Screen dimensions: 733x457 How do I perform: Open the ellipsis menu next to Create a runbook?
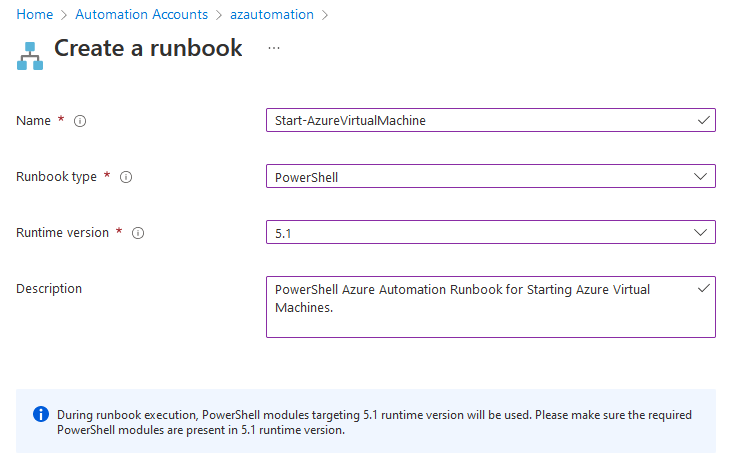(x=274, y=48)
